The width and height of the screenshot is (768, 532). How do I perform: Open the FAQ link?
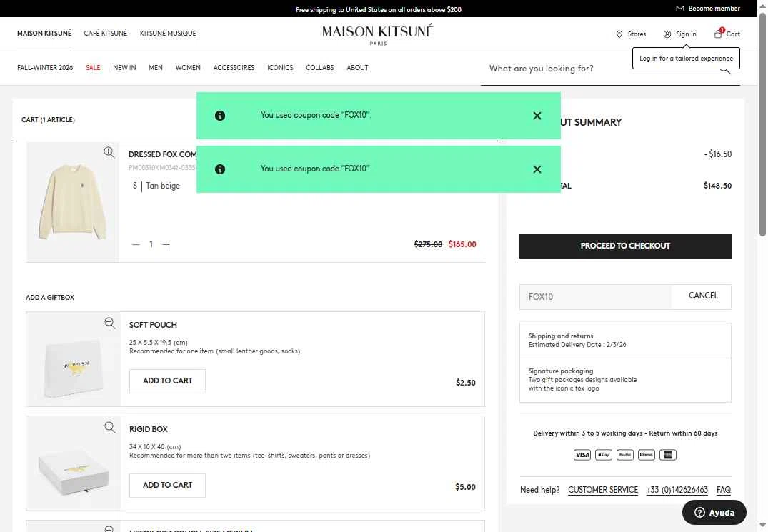point(724,490)
